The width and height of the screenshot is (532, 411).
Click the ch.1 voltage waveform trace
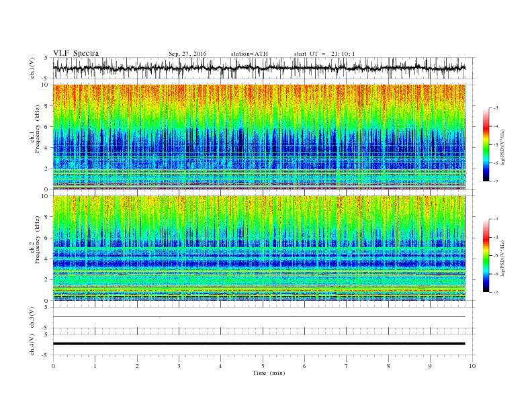tap(259, 68)
